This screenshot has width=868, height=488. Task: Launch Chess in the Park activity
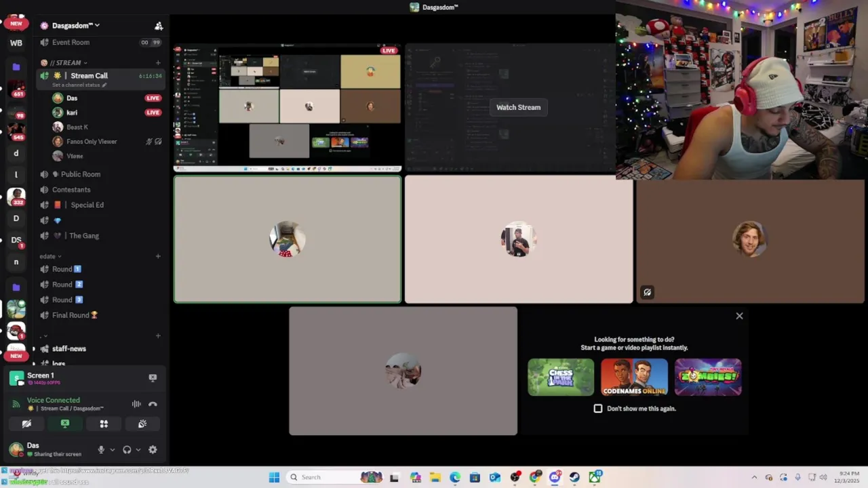tap(561, 378)
